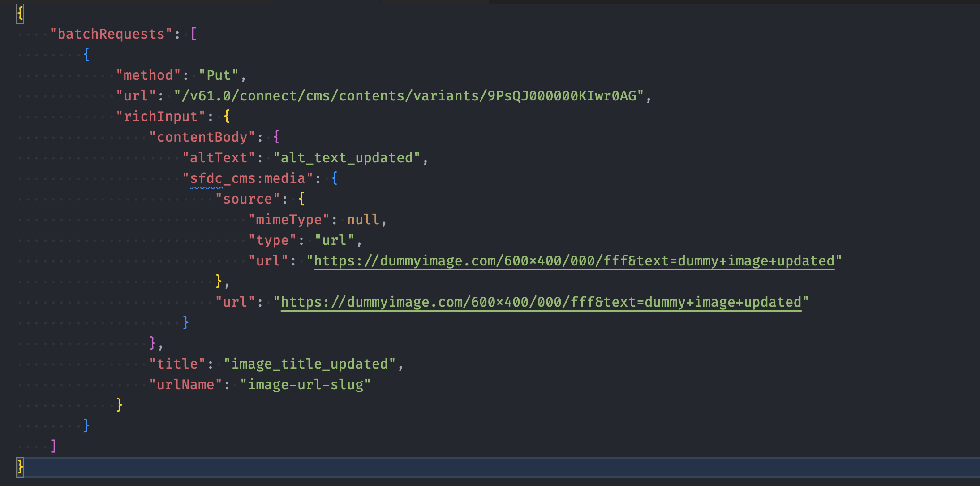The image size is (980, 486).
Task: Click the "image_title_updated" value
Action: [x=309, y=364]
